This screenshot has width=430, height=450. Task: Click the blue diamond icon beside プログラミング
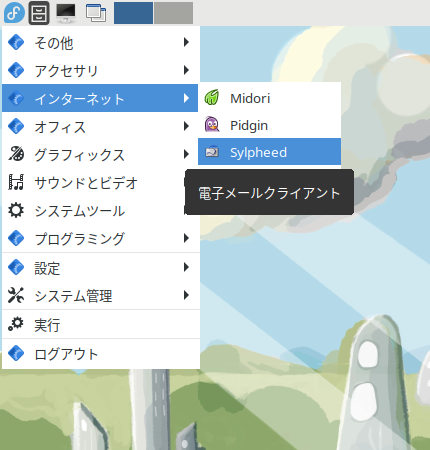tap(16, 238)
